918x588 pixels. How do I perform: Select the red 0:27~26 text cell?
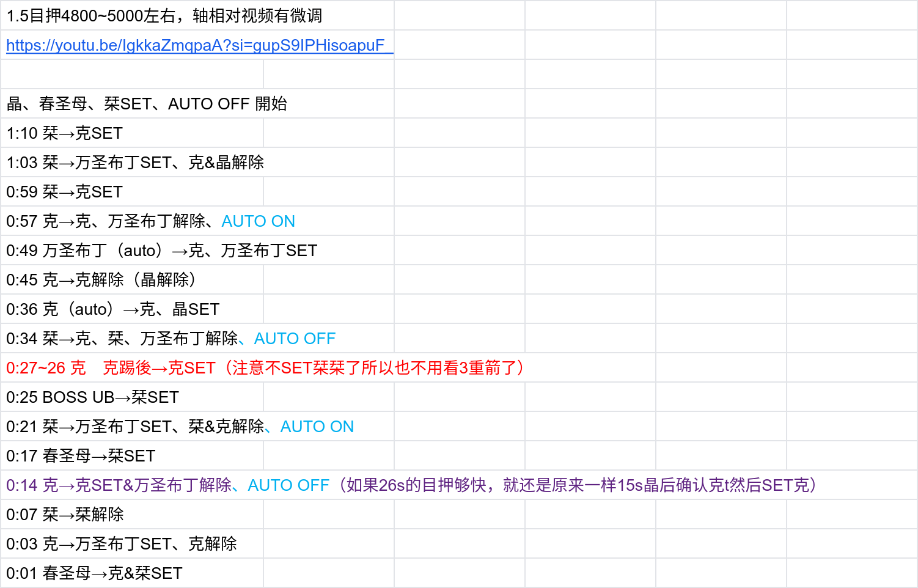tap(264, 368)
